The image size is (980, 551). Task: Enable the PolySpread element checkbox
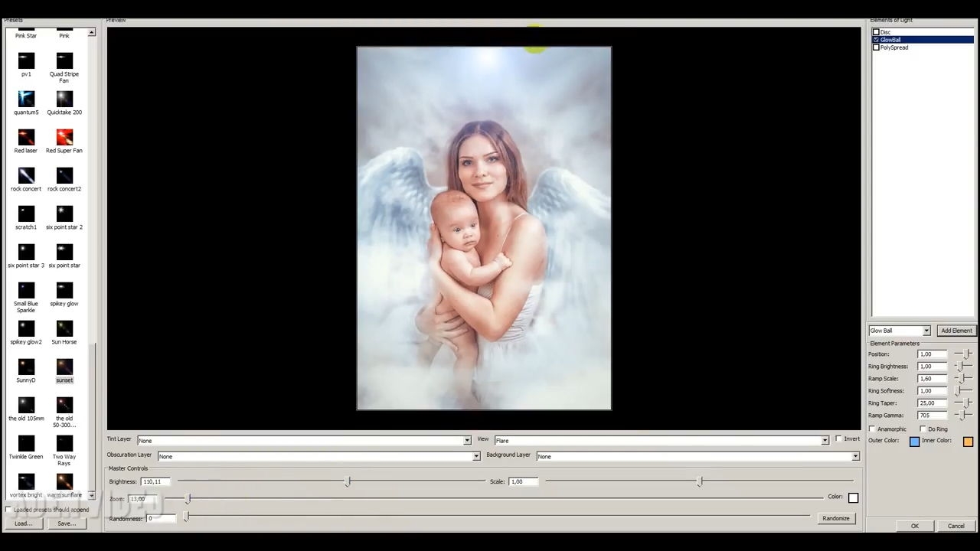coord(877,47)
